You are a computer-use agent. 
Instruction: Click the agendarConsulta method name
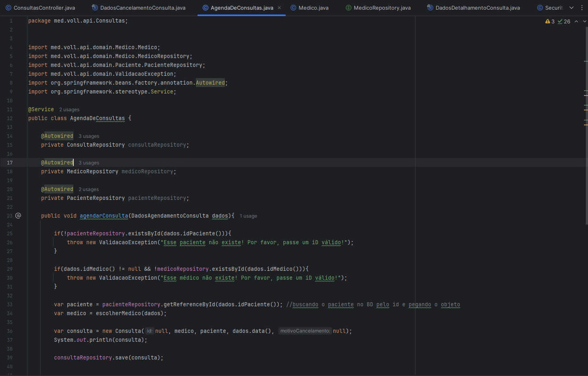point(104,216)
